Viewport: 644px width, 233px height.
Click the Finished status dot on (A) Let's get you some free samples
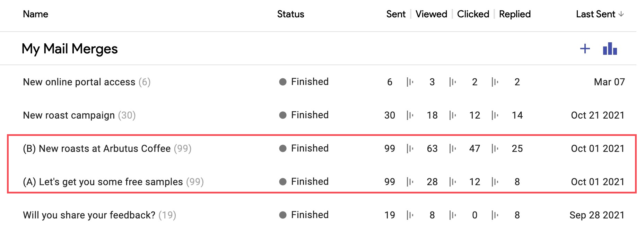[283, 181]
